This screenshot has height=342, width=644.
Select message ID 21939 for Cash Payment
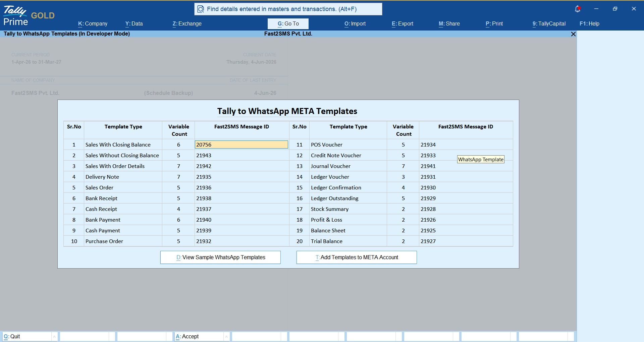tap(241, 230)
